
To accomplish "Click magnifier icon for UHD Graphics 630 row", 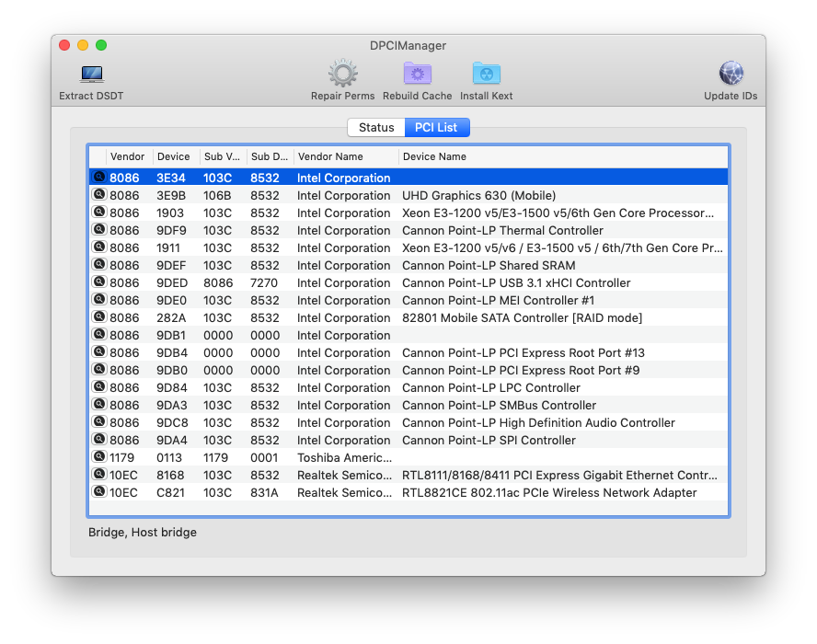I will (x=99, y=195).
